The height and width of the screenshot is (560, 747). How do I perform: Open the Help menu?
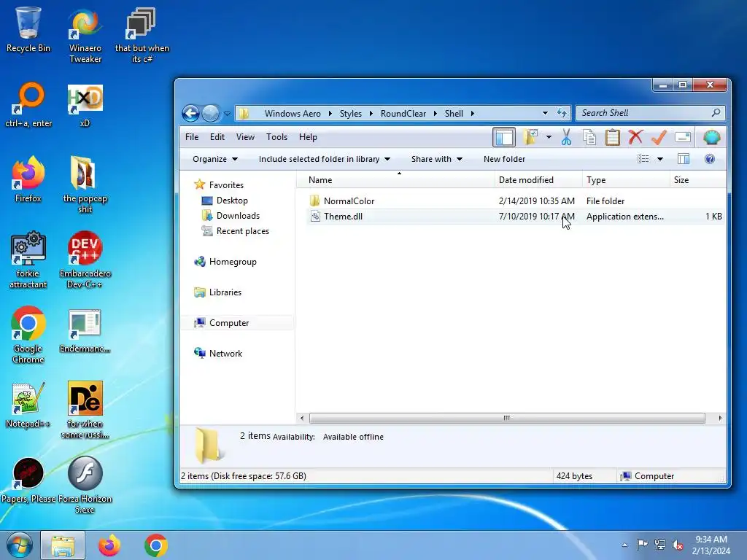[x=309, y=137]
